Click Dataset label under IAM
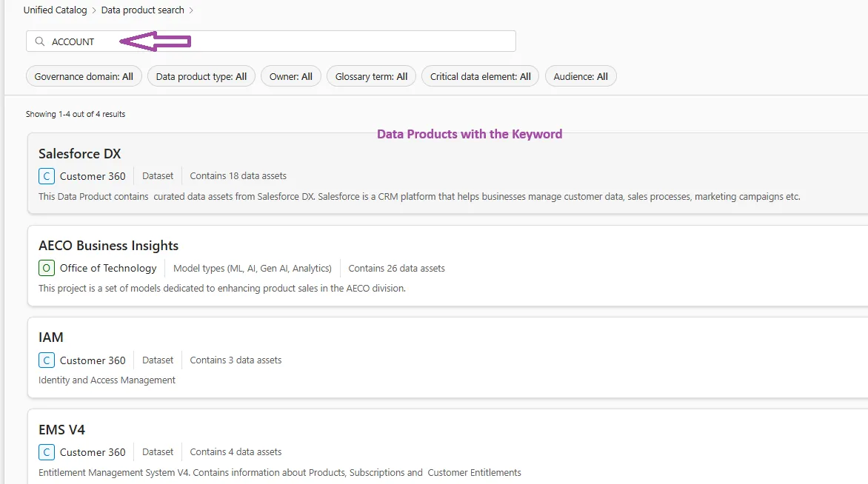The height and width of the screenshot is (484, 868). click(158, 360)
